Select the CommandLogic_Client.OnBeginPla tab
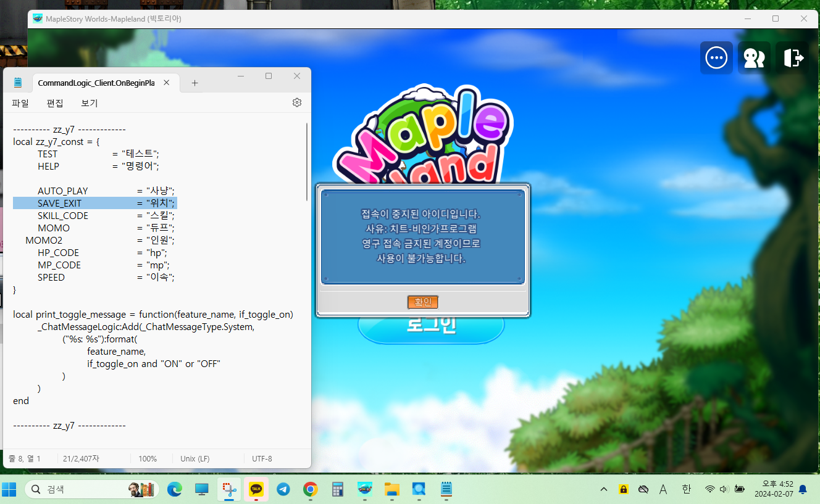 [96, 83]
